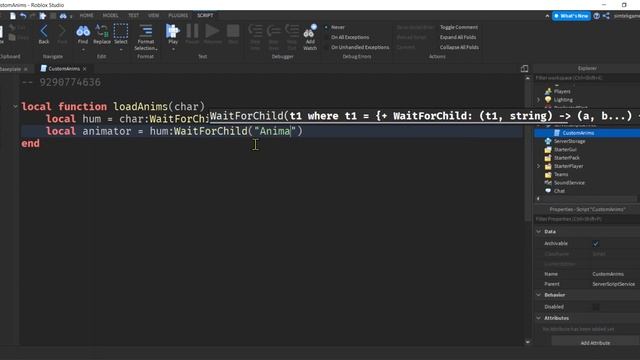Open the Find dropdown arrow
Screen dimensions: 640x360
(83, 49)
